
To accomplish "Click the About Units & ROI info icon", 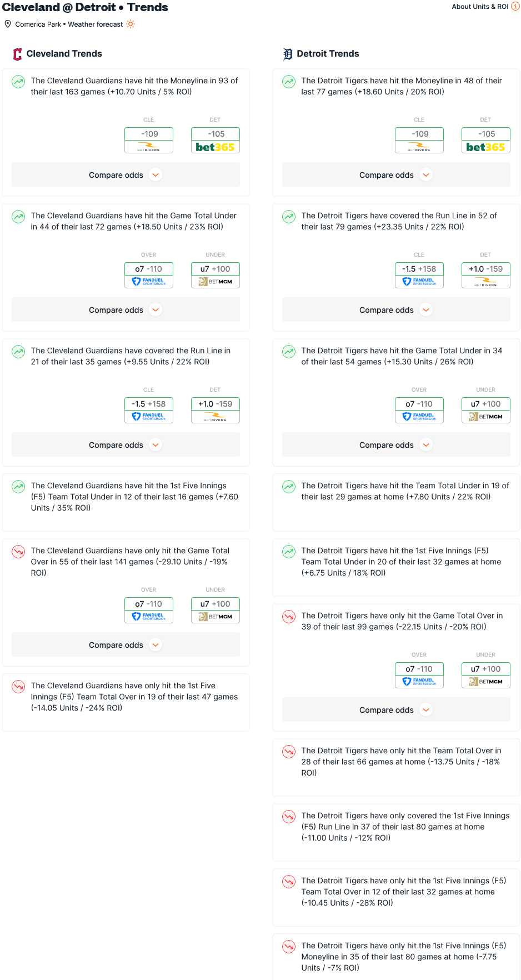I will pyautogui.click(x=515, y=6).
